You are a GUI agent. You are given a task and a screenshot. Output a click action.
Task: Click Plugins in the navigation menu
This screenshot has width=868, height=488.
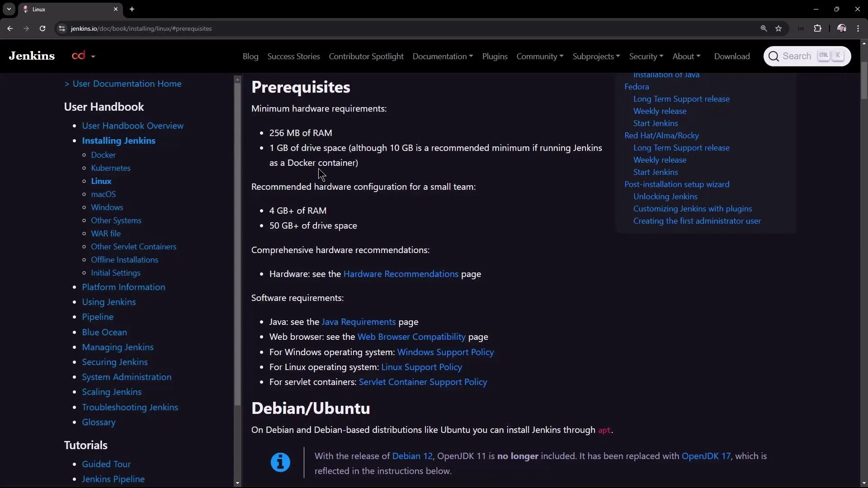click(495, 56)
